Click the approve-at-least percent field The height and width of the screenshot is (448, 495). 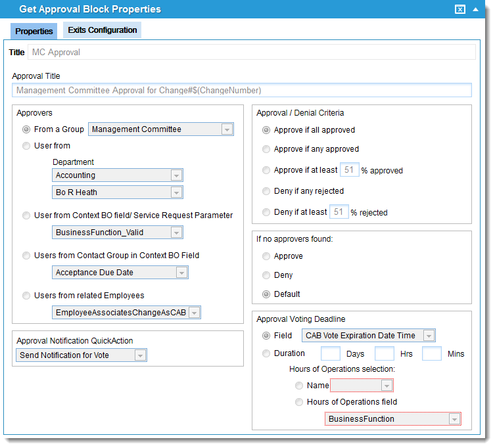point(349,170)
